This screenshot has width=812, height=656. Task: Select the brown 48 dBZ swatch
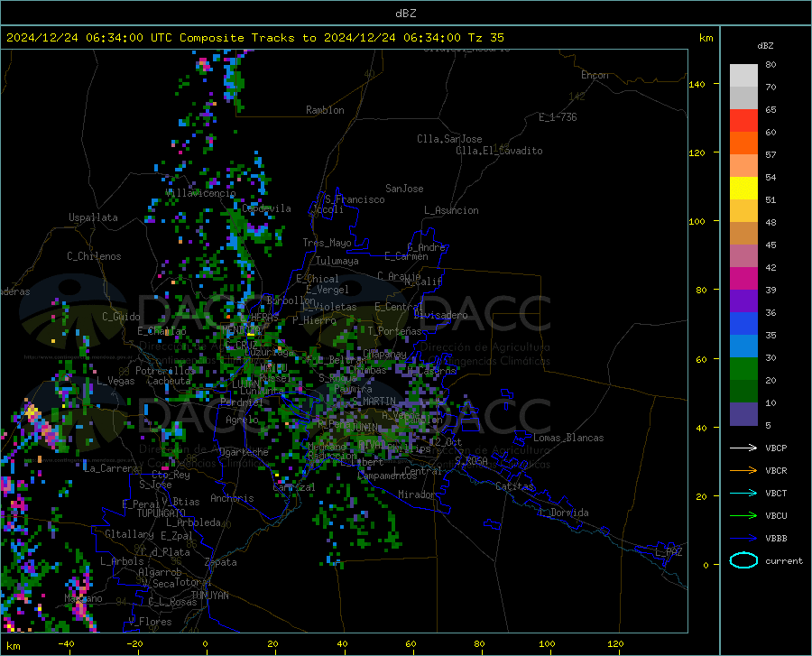pyautogui.click(x=743, y=234)
